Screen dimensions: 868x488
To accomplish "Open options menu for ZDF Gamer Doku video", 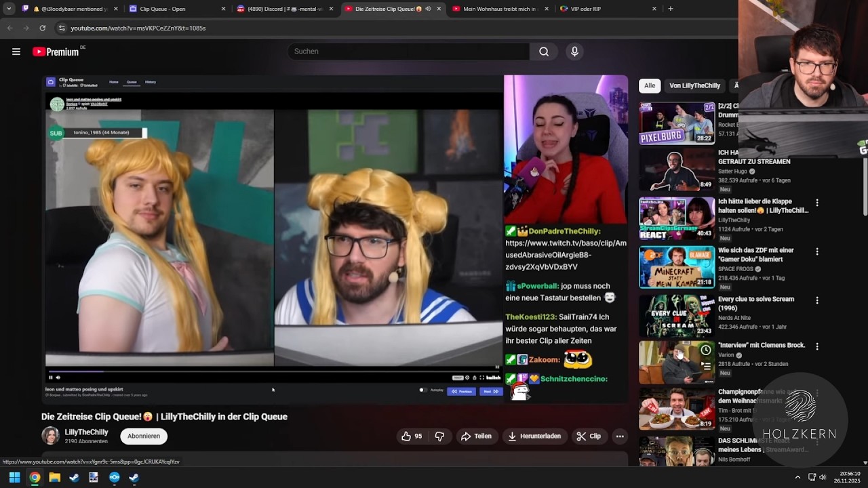I will click(817, 251).
